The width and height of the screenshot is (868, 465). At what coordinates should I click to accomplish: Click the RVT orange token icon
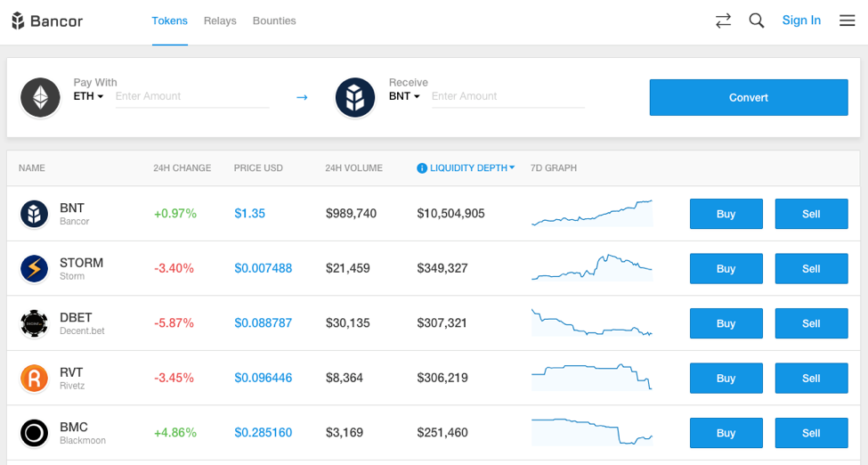pyautogui.click(x=35, y=379)
